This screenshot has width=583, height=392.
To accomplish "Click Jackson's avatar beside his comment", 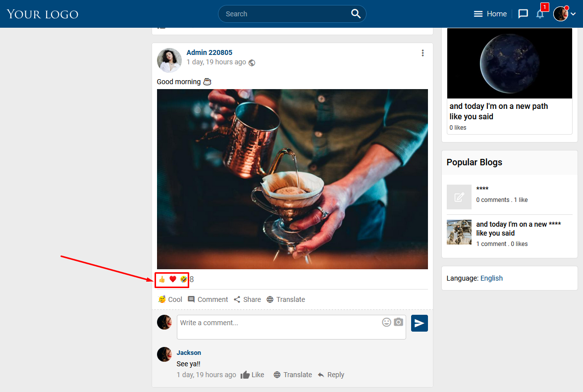I will pos(164,354).
